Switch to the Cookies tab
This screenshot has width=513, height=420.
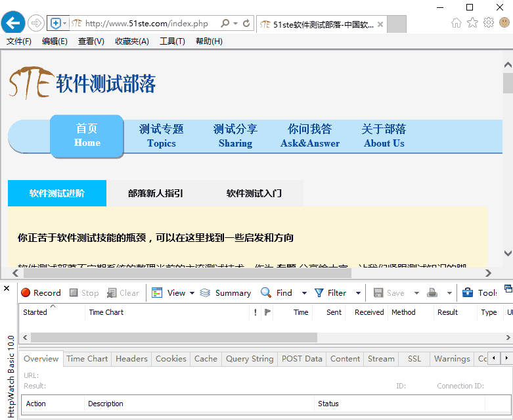click(x=171, y=359)
